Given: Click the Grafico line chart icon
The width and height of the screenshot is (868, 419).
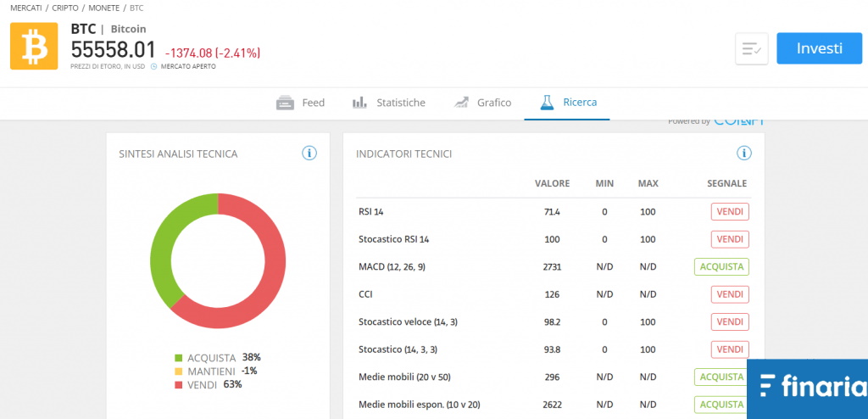Looking at the screenshot, I should coord(461,103).
